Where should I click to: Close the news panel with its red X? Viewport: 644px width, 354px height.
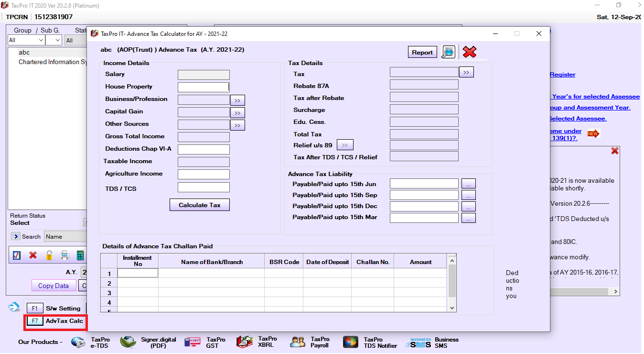pyautogui.click(x=615, y=151)
